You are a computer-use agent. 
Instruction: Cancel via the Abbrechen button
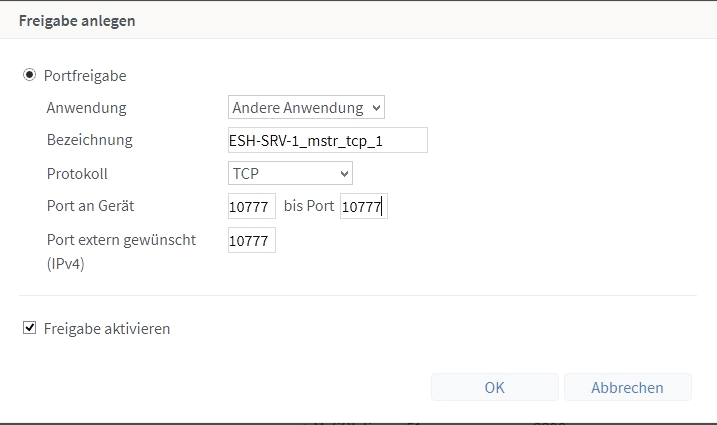(x=627, y=387)
